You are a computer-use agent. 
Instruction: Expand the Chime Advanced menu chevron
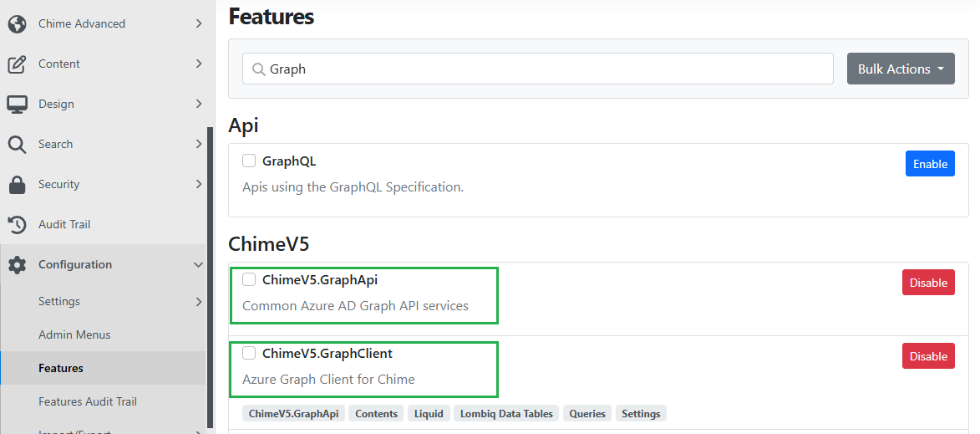pos(199,23)
